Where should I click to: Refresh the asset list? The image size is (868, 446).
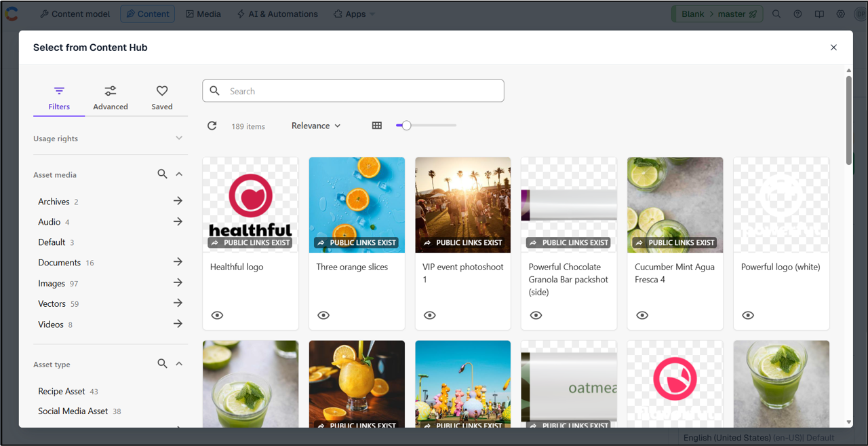click(x=212, y=125)
